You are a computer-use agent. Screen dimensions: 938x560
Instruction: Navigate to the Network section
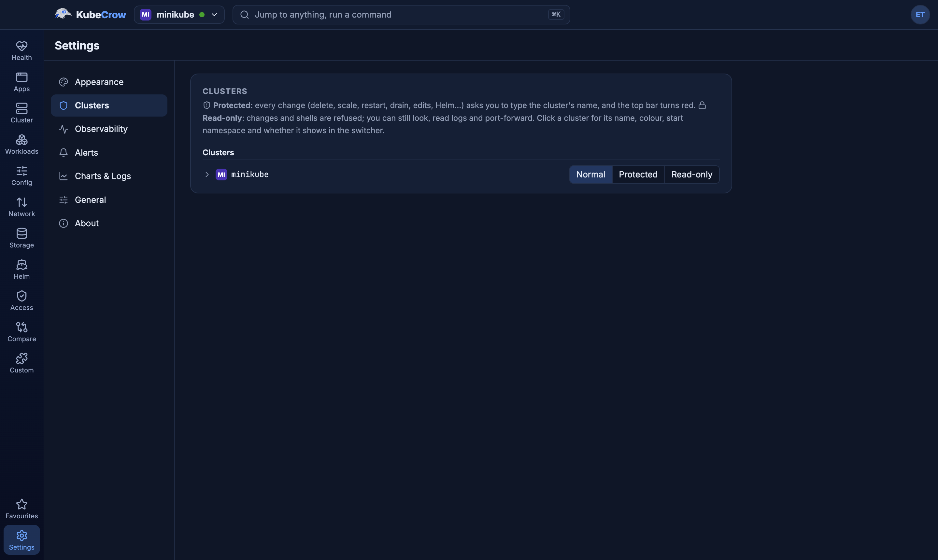pyautogui.click(x=21, y=207)
